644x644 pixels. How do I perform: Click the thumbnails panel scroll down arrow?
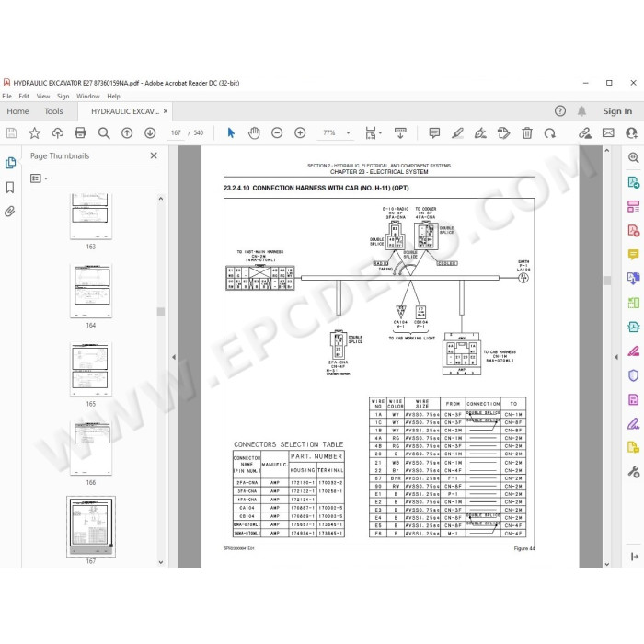pos(161,562)
